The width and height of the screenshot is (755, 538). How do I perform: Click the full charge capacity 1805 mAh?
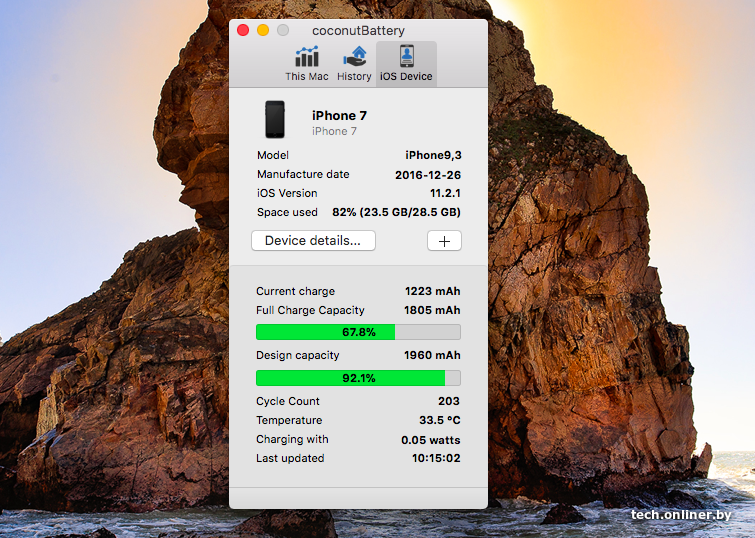[x=432, y=310]
